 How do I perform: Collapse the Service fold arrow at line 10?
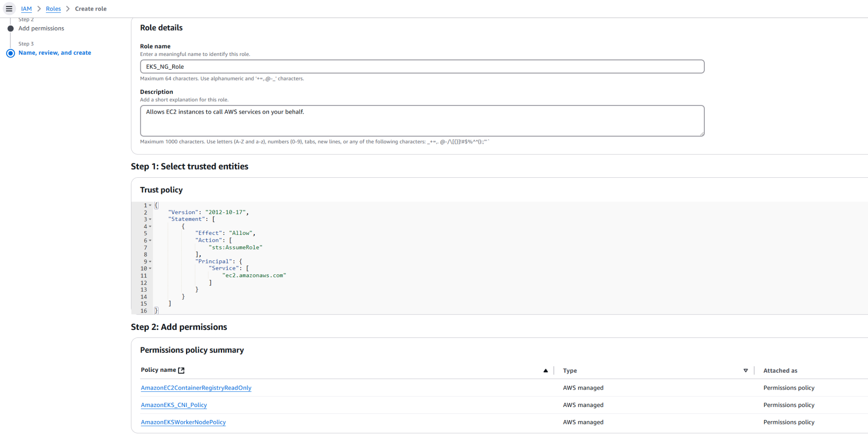click(x=150, y=268)
